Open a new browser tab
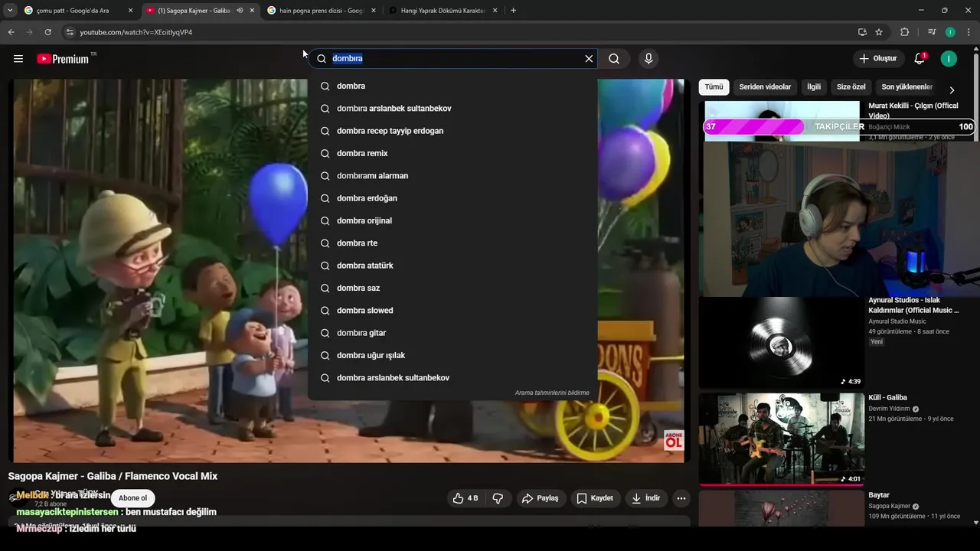This screenshot has height=551, width=980. (x=513, y=11)
